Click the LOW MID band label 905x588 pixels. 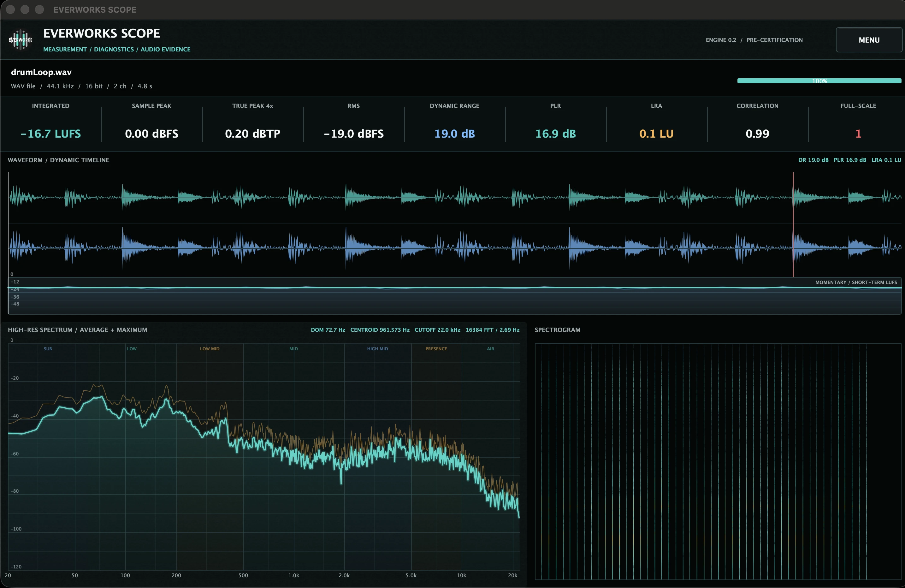210,349
